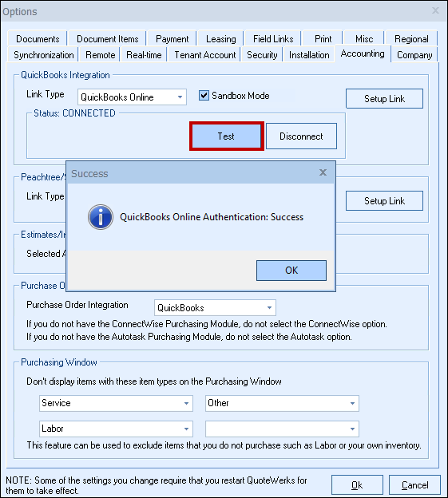Open the Labor item type dropdown
Screen dimensions: 448x498
(116, 429)
